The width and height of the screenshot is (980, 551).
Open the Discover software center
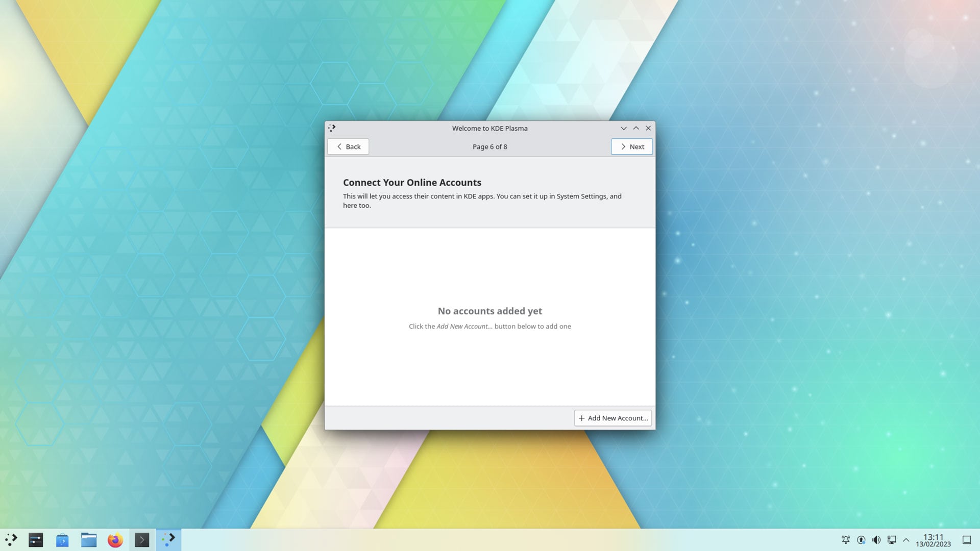click(x=62, y=539)
